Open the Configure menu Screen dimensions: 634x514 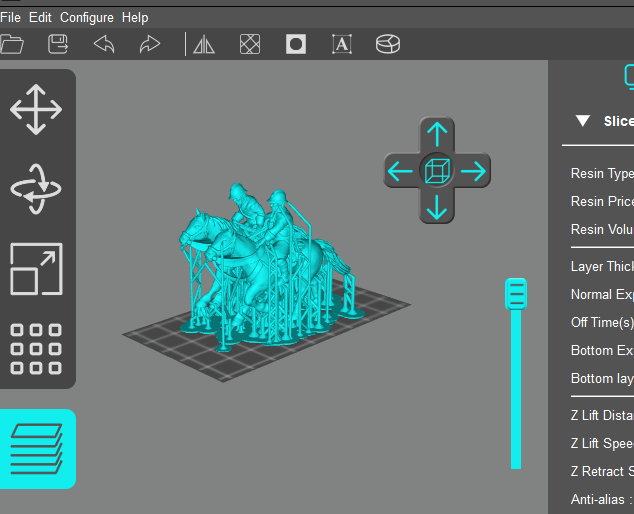(x=86, y=17)
